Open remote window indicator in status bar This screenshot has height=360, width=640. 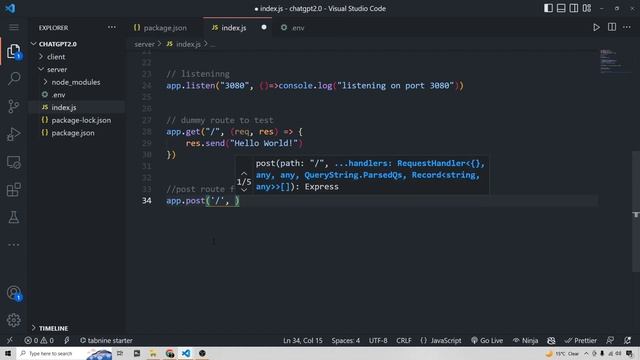pyautogui.click(x=9, y=340)
